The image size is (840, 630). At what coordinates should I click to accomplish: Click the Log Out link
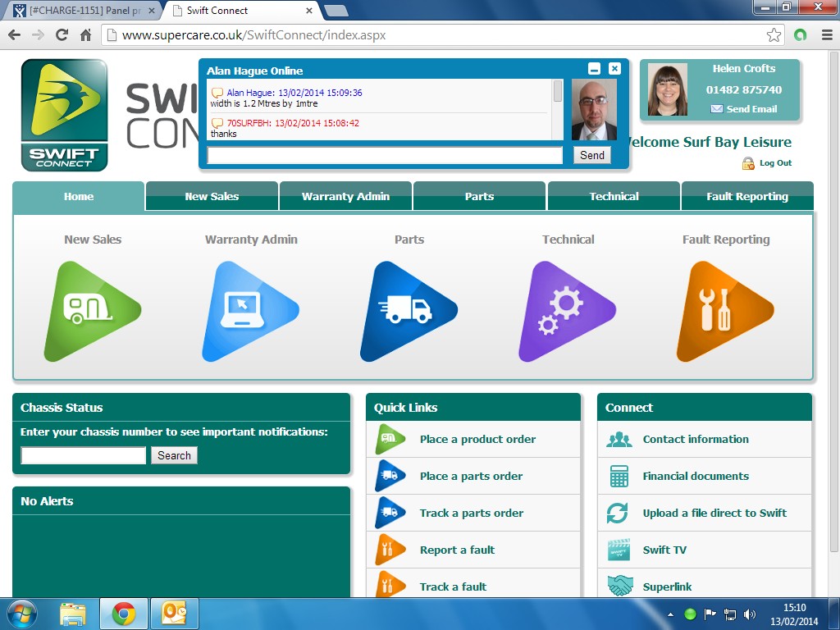[x=774, y=163]
